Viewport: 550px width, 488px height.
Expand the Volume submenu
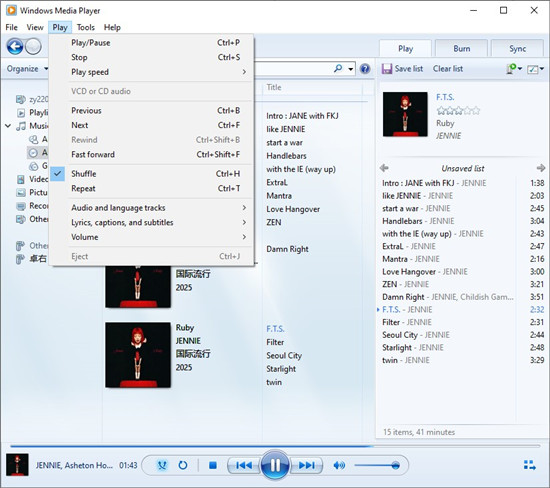[152, 237]
